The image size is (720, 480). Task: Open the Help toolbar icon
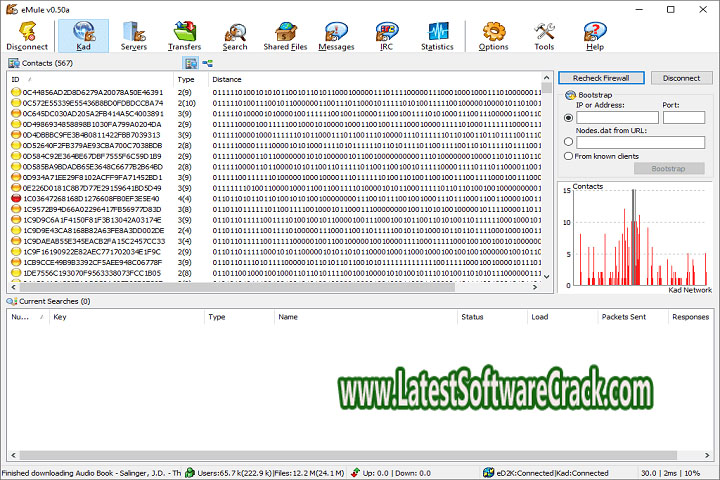[595, 36]
